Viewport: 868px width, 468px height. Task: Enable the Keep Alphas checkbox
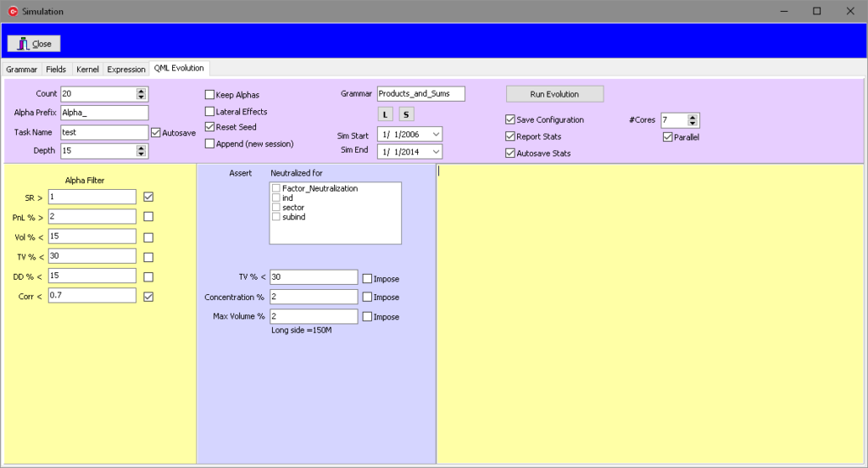point(210,95)
